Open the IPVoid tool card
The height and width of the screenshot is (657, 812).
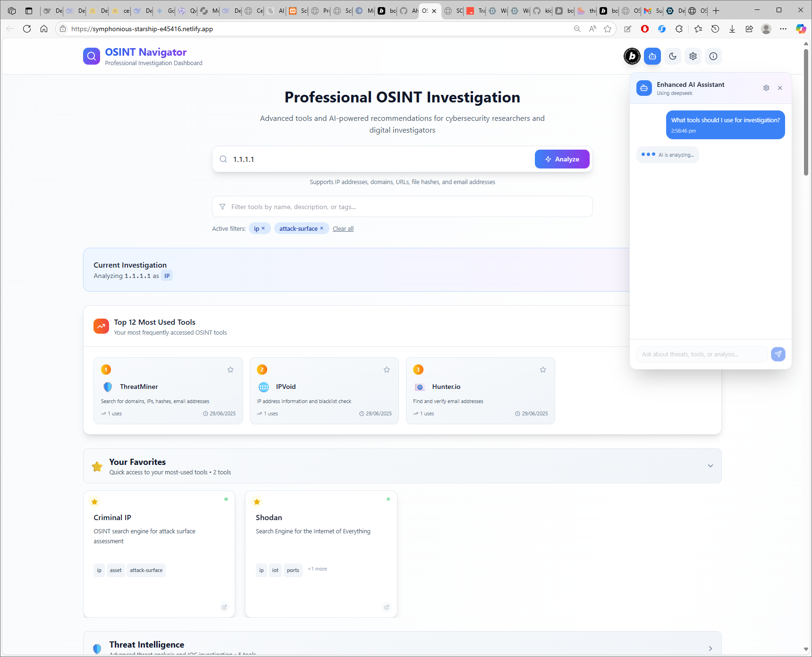tap(324, 391)
